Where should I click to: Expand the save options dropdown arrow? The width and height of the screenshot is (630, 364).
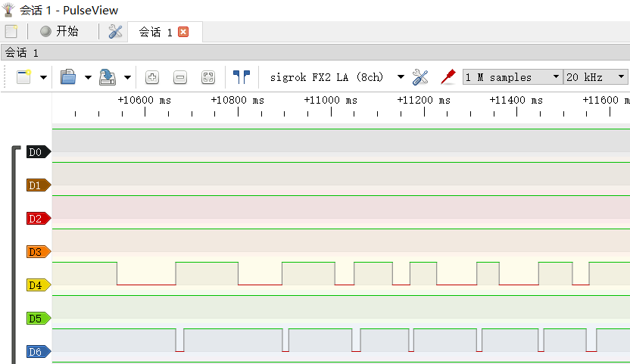click(127, 77)
